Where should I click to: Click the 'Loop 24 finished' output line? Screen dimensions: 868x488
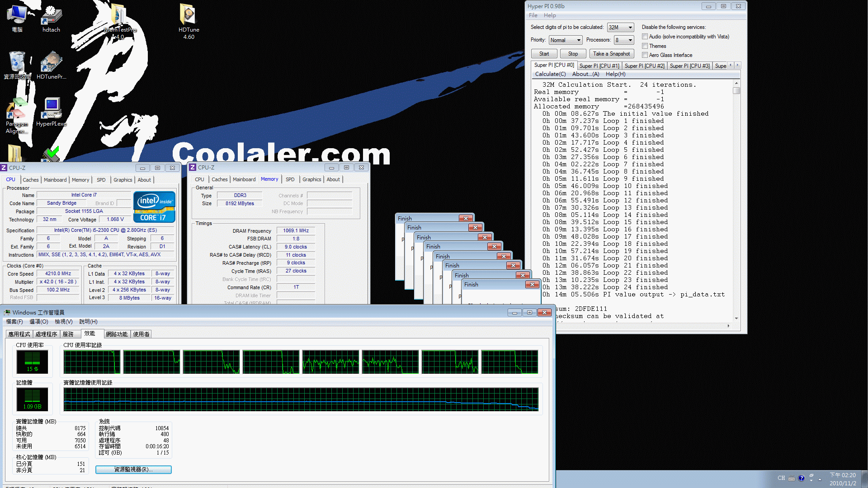pyautogui.click(x=605, y=287)
